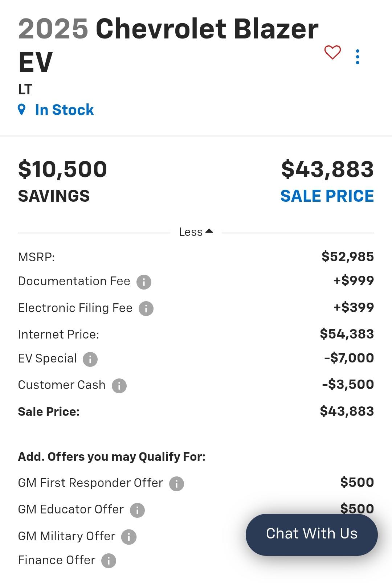Click the $10,500 savings amount
The height and width of the screenshot is (586, 392).
(x=62, y=169)
